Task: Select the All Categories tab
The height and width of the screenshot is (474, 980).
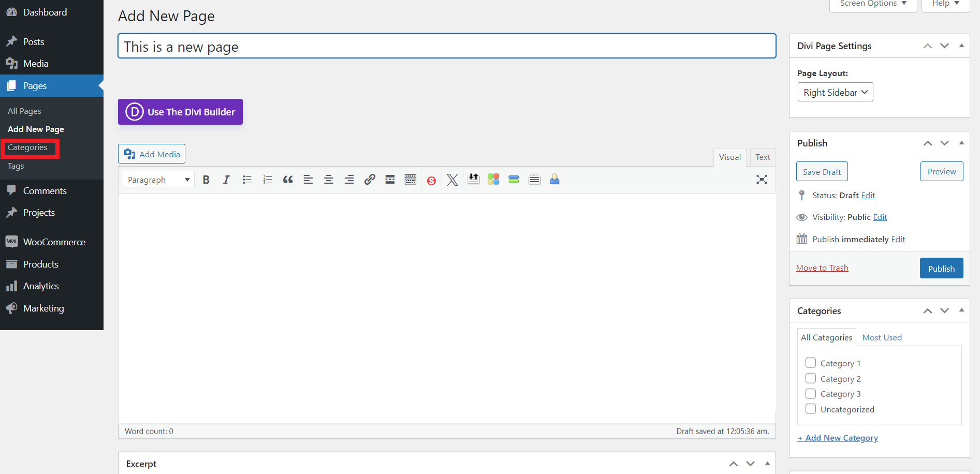Action: pos(826,337)
